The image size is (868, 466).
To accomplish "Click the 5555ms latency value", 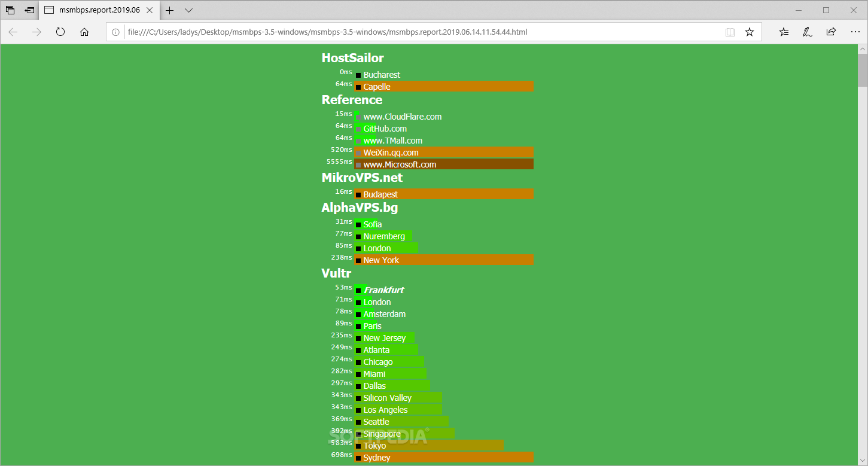I will coord(339,162).
